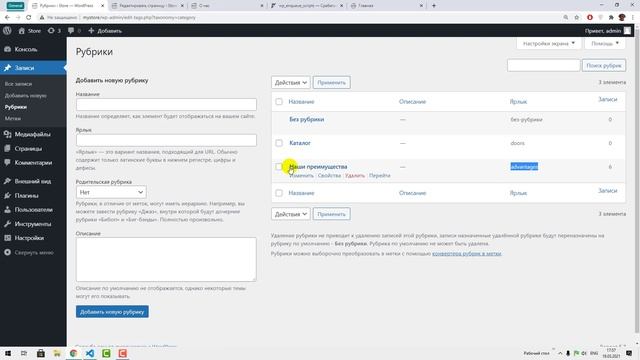Image resolution: width=640 pixels, height=360 pixels.
Task: Open the Добавить new content menu
Action: pos(105,31)
